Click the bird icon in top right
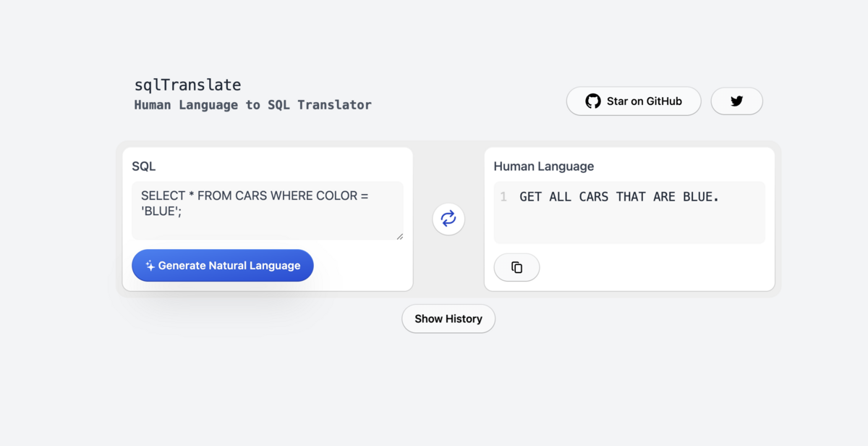Viewport: 868px width, 446px height. point(736,101)
